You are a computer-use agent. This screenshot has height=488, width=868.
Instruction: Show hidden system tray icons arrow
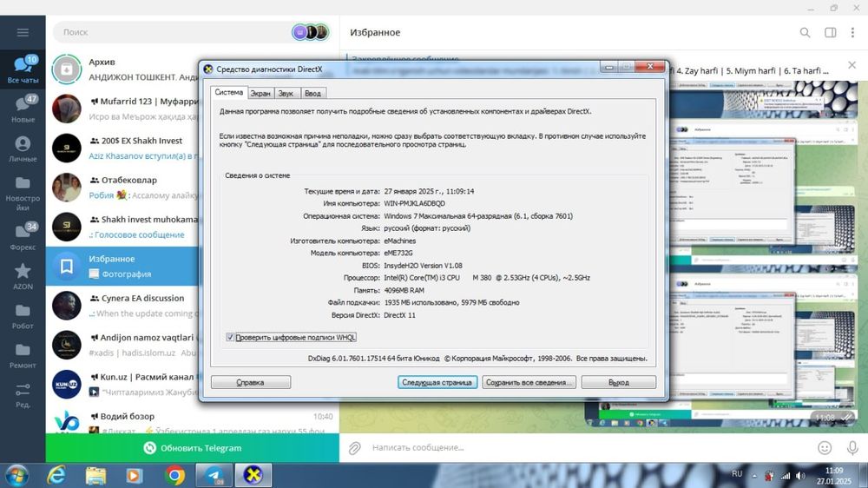754,475
